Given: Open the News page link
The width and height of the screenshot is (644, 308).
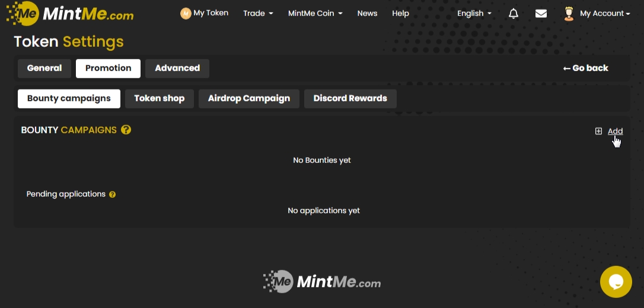Looking at the screenshot, I should point(367,13).
